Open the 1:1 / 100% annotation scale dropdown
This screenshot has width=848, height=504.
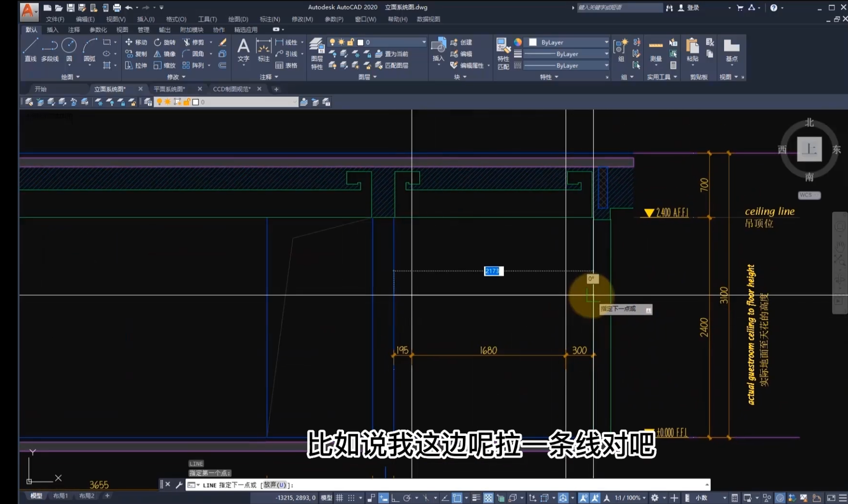click(x=630, y=498)
